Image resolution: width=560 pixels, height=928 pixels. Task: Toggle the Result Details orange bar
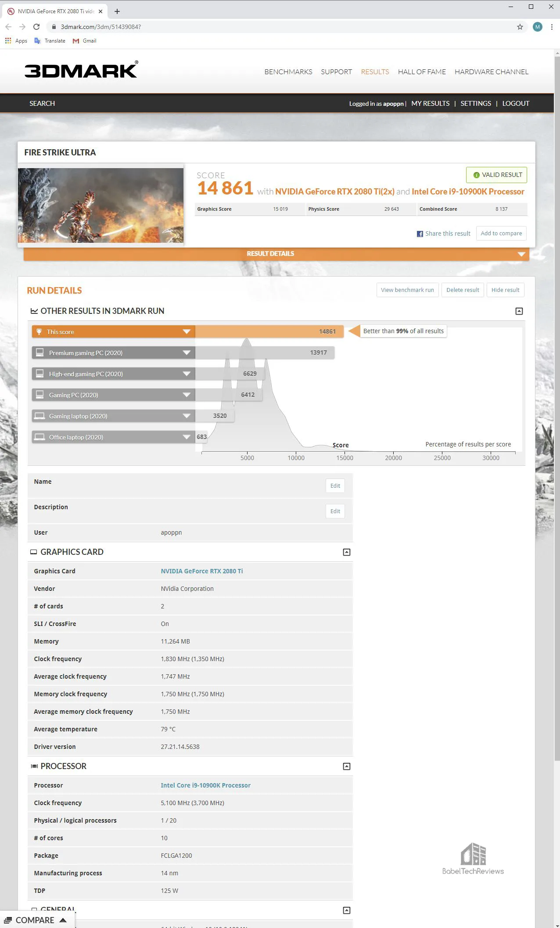[276, 254]
